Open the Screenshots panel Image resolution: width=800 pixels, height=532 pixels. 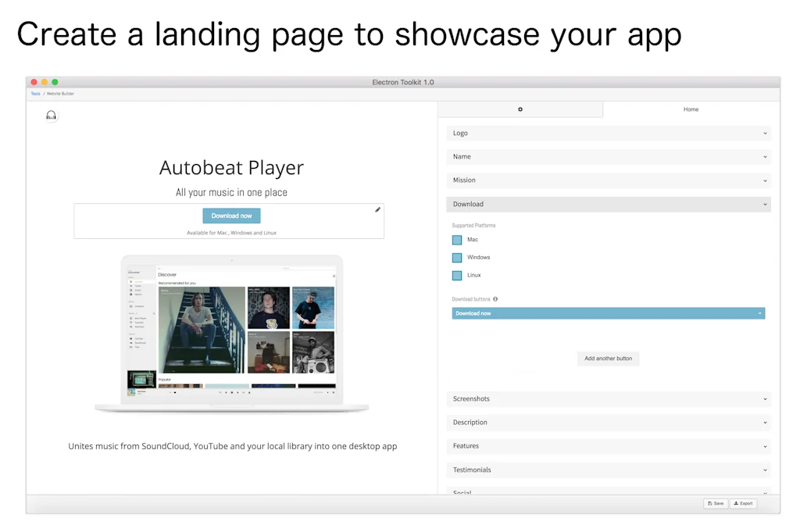click(x=608, y=398)
